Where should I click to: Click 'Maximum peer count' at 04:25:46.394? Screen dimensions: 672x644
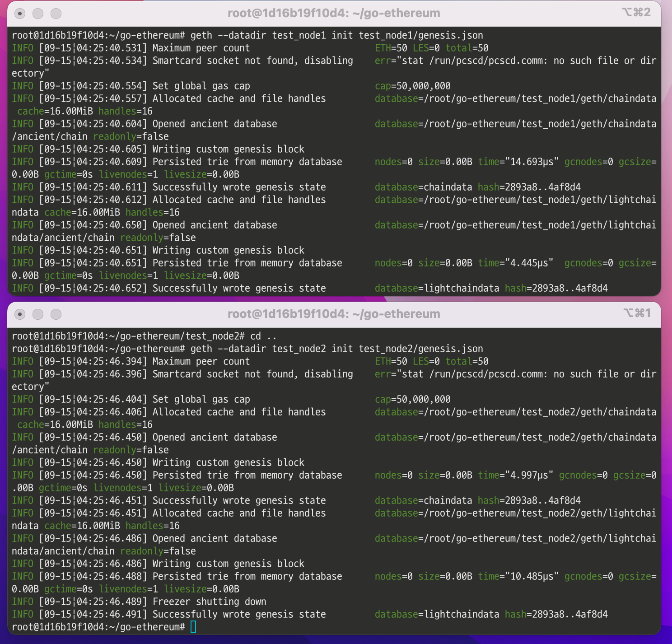[x=201, y=361]
